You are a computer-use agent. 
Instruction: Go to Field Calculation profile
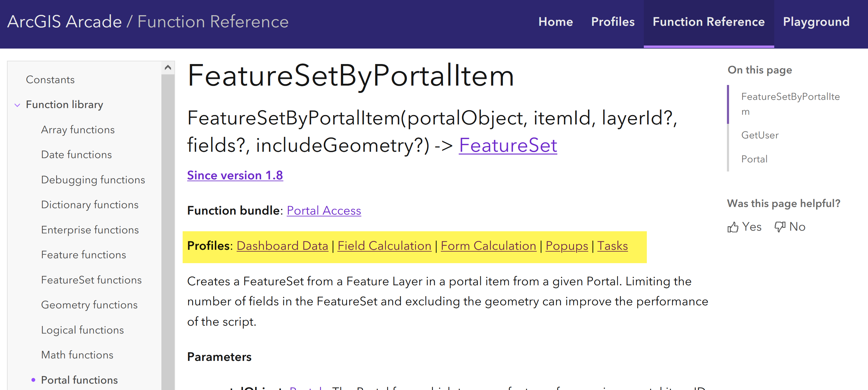pos(384,246)
